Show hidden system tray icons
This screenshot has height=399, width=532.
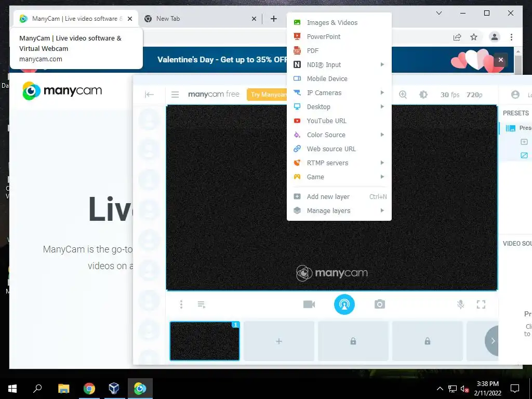[x=440, y=389]
